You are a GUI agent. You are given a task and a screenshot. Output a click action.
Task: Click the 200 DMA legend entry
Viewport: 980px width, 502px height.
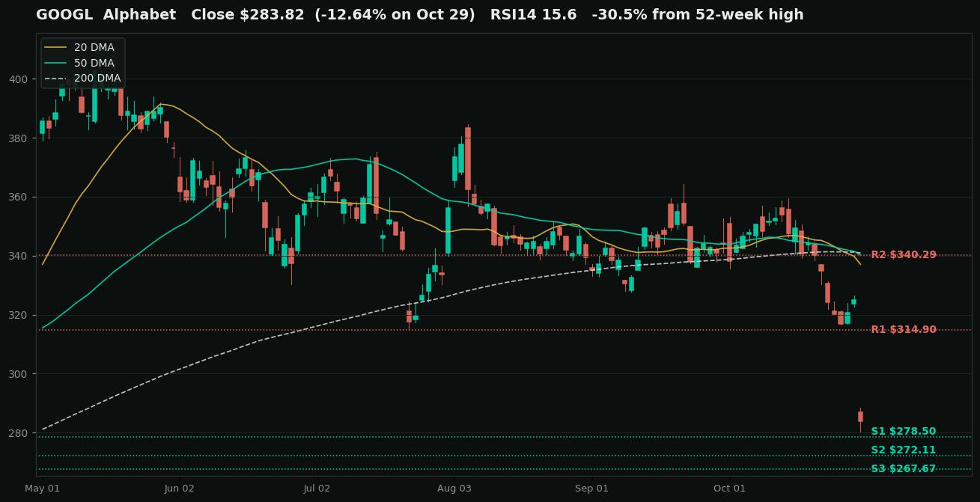point(82,78)
